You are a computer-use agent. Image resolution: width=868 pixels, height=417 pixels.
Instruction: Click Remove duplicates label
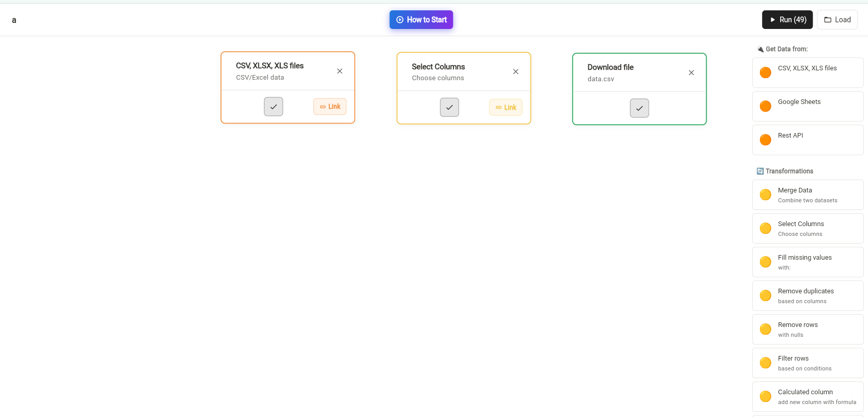806,291
